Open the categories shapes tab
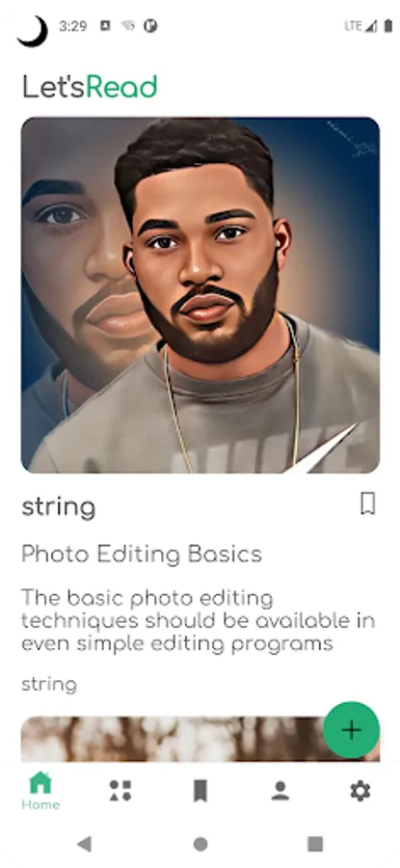Viewport: 400px width, 868px height. click(x=120, y=791)
